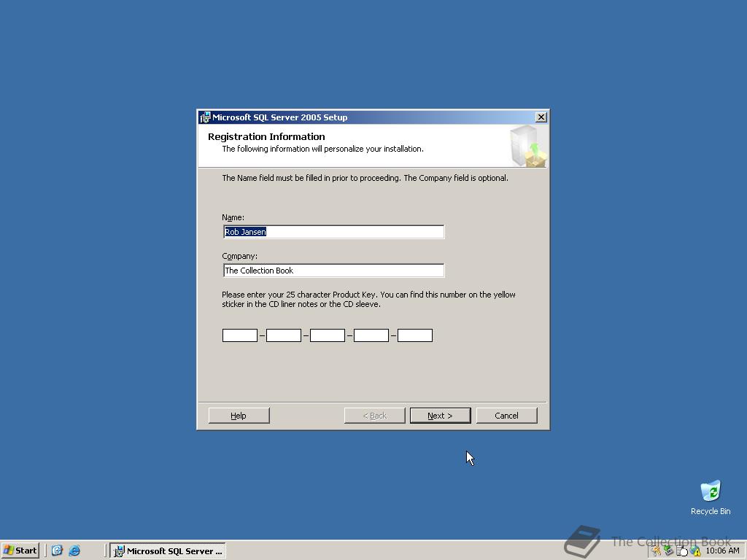Focus the Name input field
This screenshot has width=747, height=560.
pos(333,232)
